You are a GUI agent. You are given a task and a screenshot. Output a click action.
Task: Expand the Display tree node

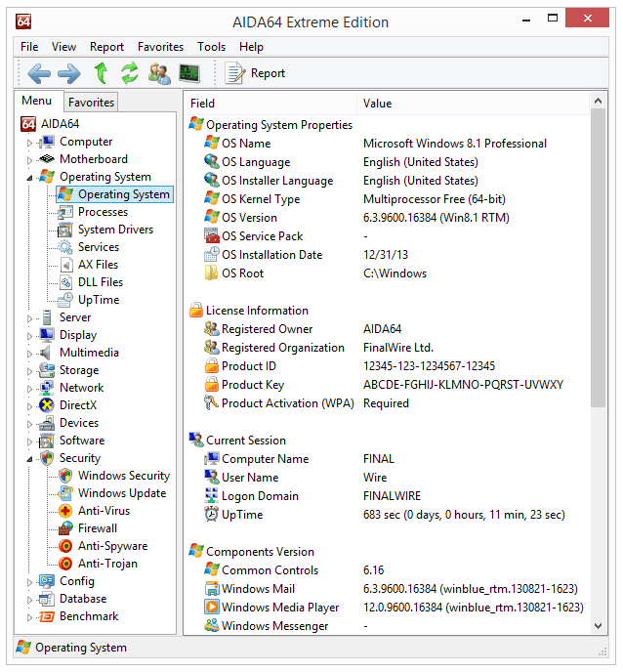[x=29, y=336]
